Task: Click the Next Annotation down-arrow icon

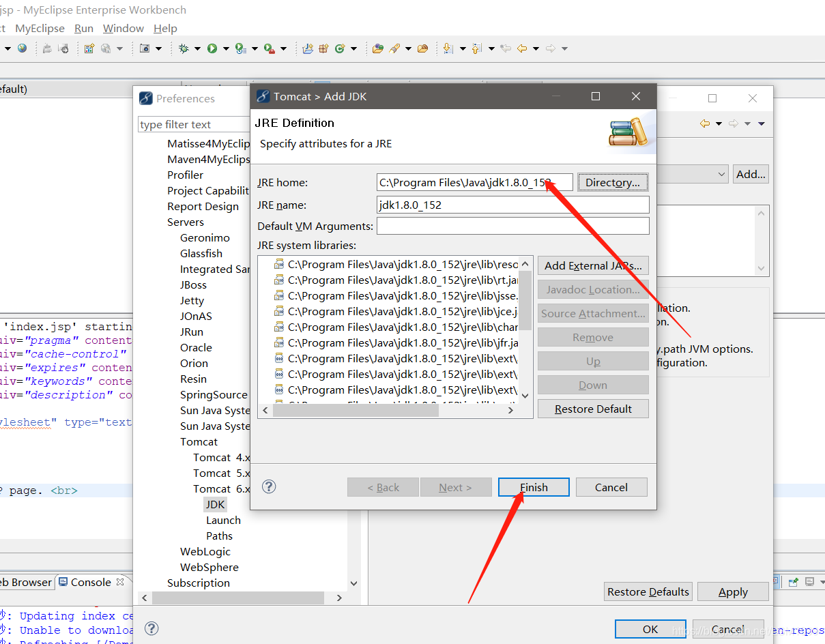Action: click(x=448, y=48)
